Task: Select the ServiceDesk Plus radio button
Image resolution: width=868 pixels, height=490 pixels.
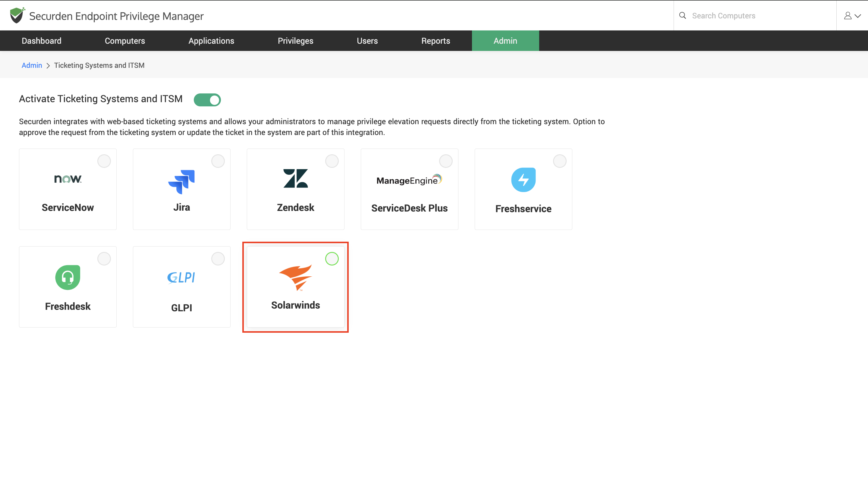Action: [x=446, y=161]
